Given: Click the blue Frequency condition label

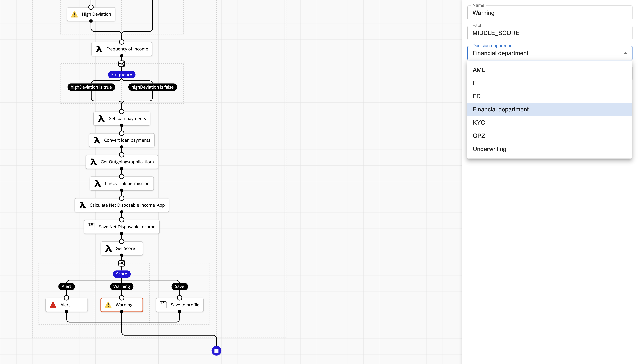Looking at the screenshot, I should (x=122, y=74).
